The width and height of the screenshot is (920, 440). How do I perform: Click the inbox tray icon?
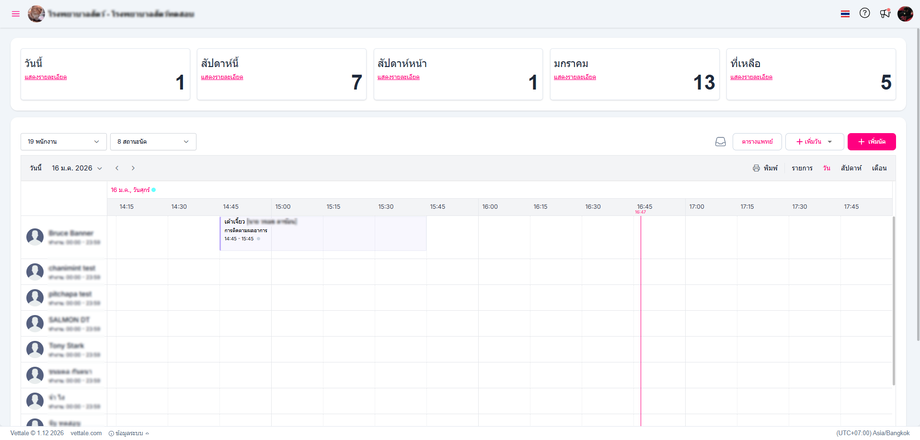click(720, 142)
